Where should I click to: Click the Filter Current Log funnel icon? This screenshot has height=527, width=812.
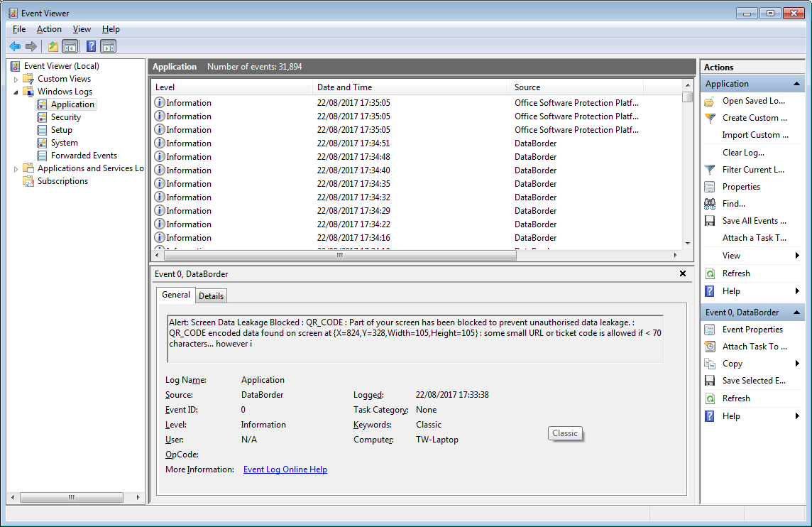(x=709, y=170)
